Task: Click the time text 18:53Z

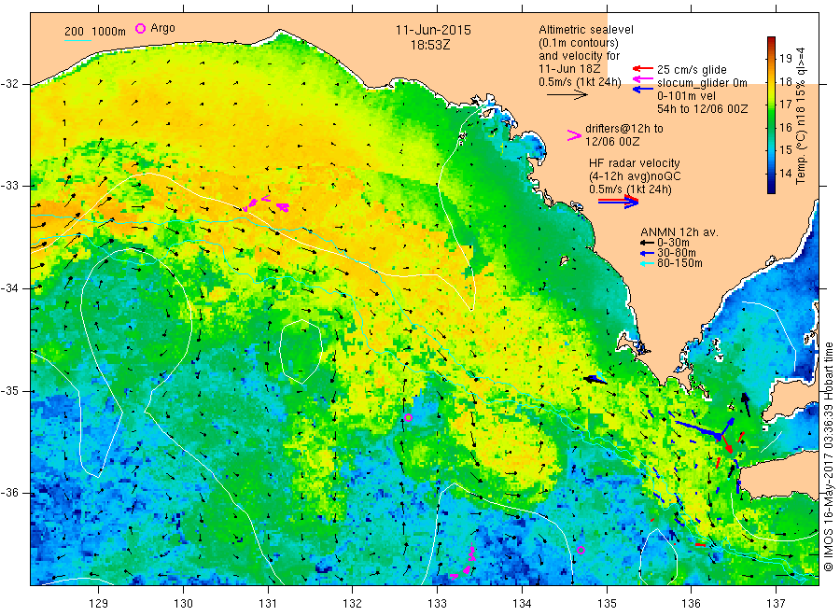Action: (x=430, y=45)
